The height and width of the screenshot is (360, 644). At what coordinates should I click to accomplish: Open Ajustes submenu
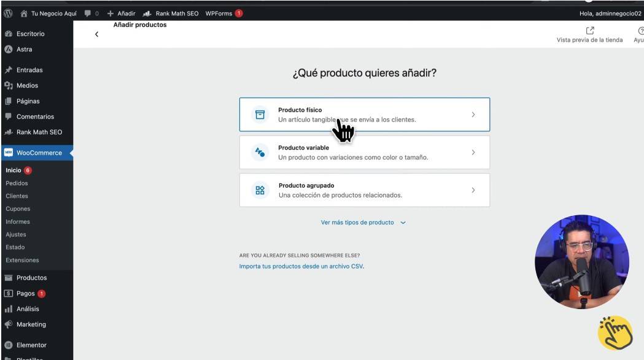tap(16, 234)
